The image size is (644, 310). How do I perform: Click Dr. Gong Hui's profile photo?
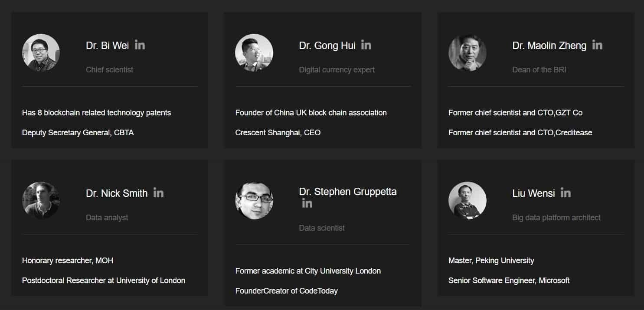click(254, 53)
